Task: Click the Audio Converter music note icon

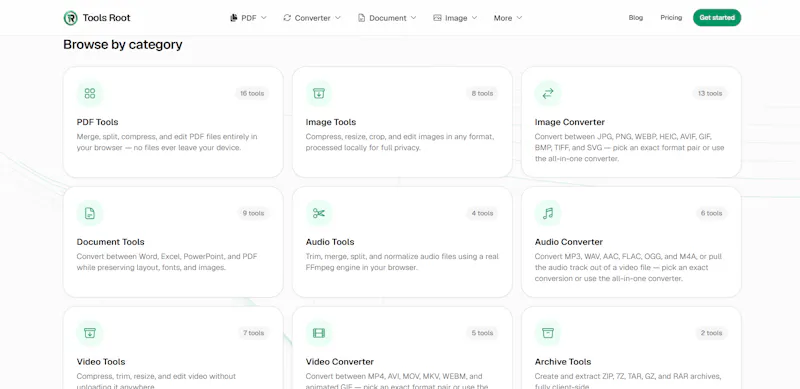Action: coord(548,213)
